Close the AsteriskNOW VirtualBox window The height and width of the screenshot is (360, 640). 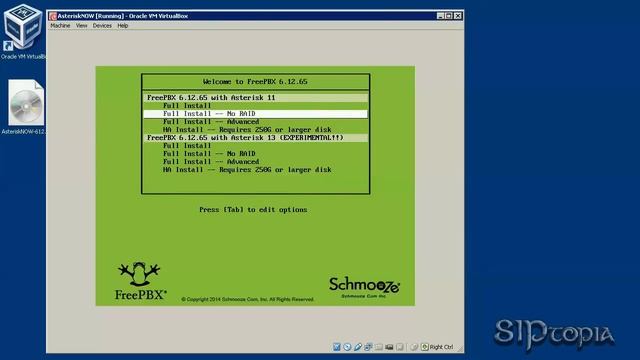[x=458, y=16]
